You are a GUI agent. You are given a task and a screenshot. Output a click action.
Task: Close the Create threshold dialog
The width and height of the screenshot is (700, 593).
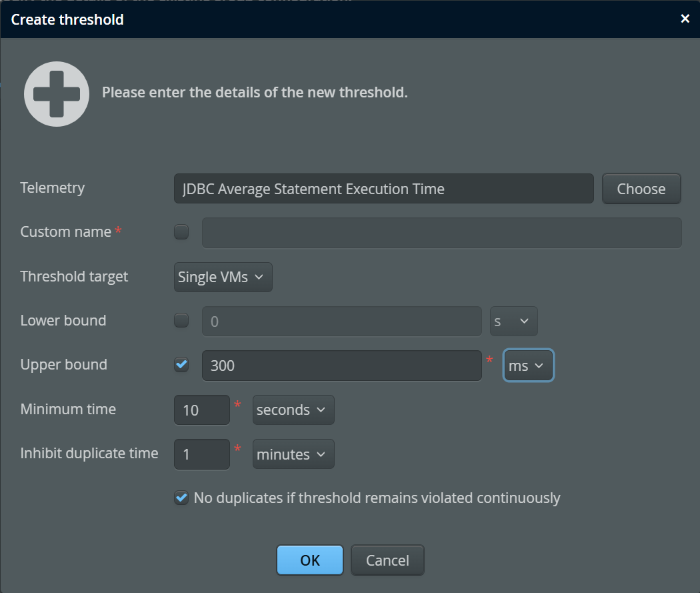[x=685, y=19]
